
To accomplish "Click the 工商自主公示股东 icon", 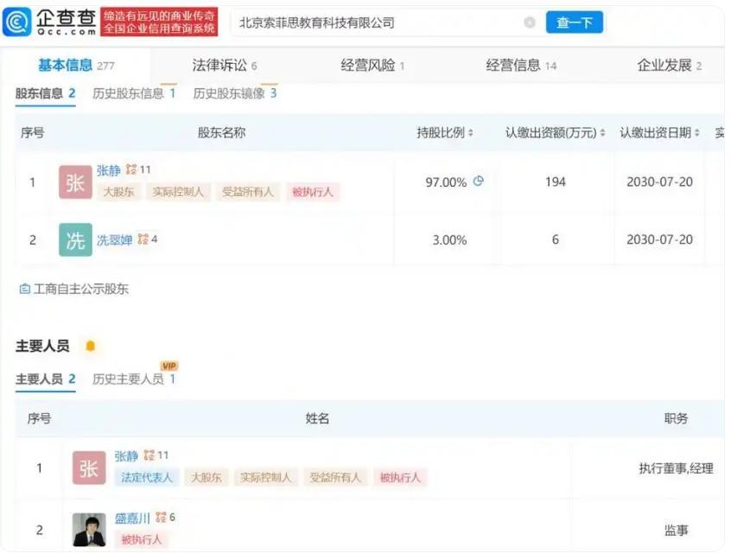I will 25,290.
